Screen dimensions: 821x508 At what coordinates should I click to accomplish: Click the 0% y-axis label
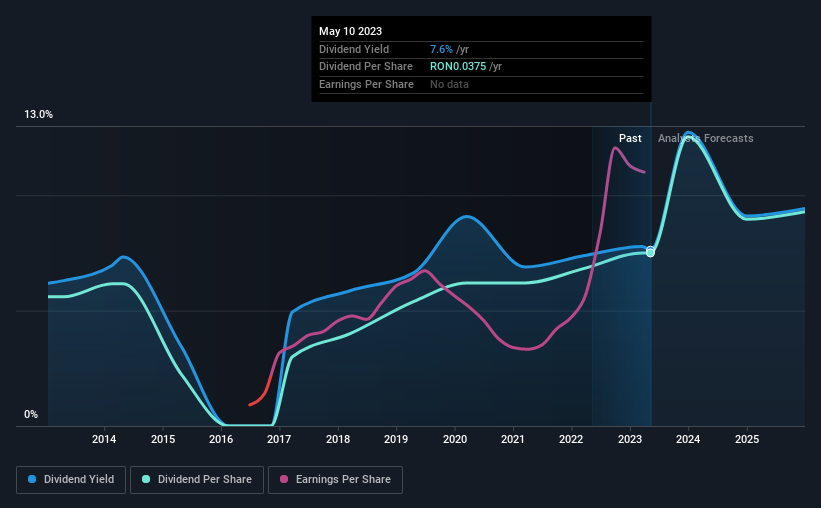click(x=31, y=414)
